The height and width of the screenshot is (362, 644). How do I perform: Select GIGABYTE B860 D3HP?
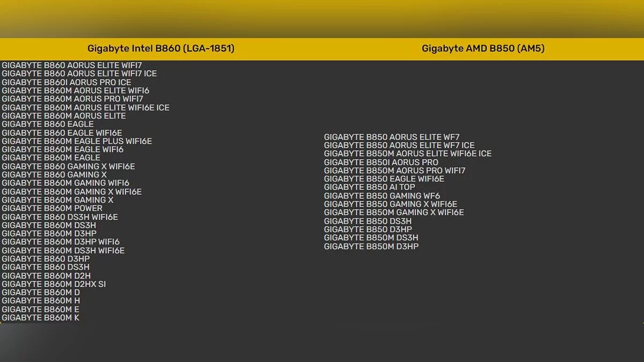(x=46, y=258)
